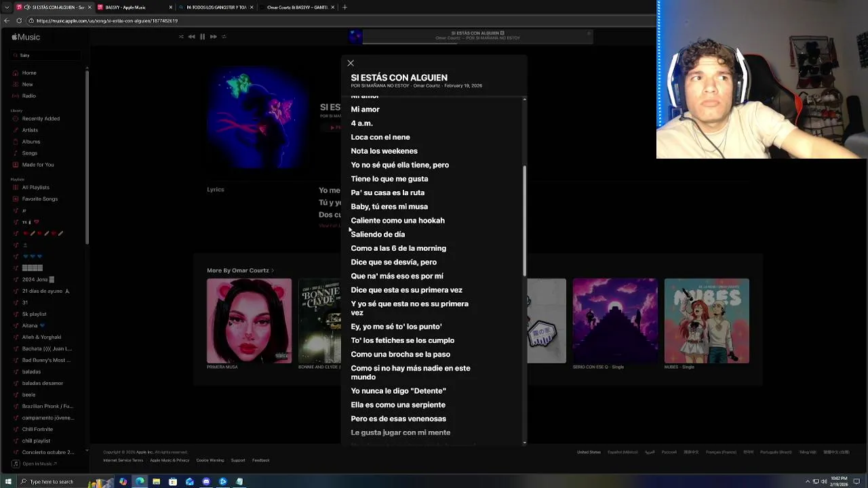Click the sidebar scroll down arrow
Viewport: 868px width, 488px height.
(86, 451)
